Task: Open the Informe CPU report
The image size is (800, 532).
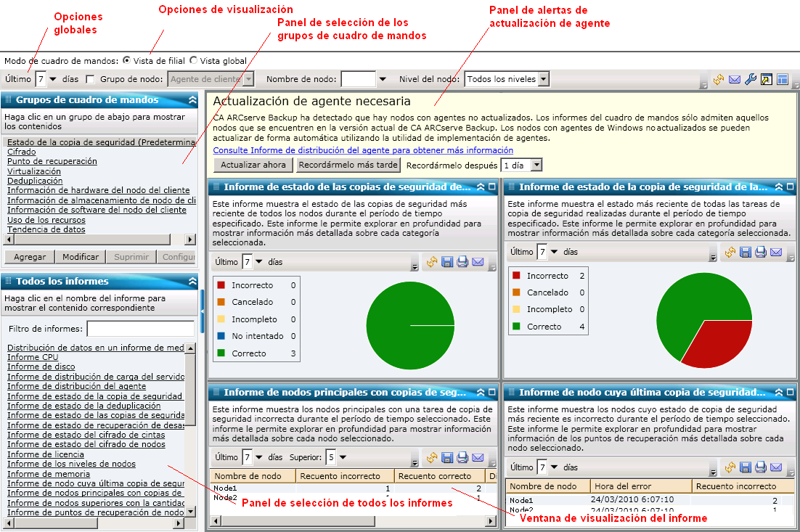Action: (x=33, y=357)
